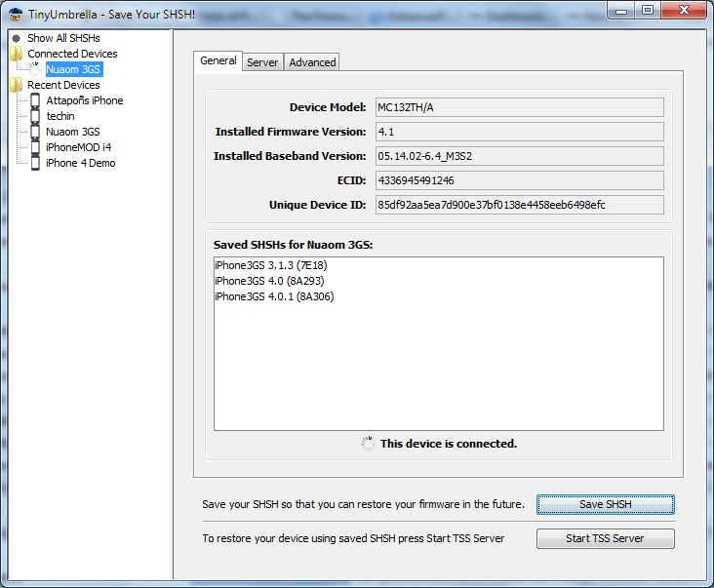Click the bullet icon beside Show All SHSHs
714x588 pixels.
point(17,38)
